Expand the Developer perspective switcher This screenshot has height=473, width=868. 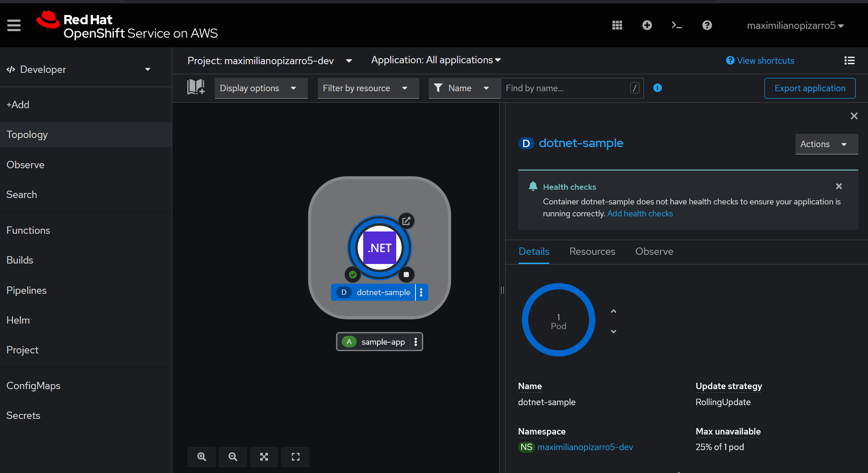[x=78, y=69]
